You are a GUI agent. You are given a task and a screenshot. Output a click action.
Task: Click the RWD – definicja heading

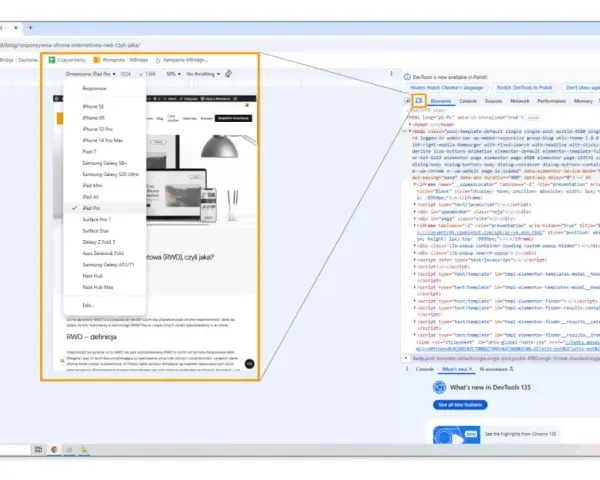click(91, 337)
